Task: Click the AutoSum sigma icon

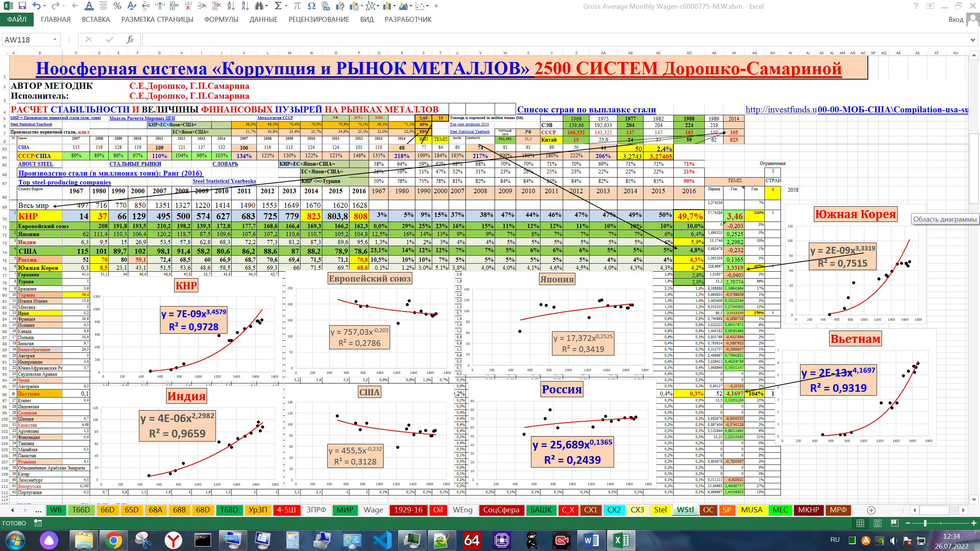Action: (278, 6)
